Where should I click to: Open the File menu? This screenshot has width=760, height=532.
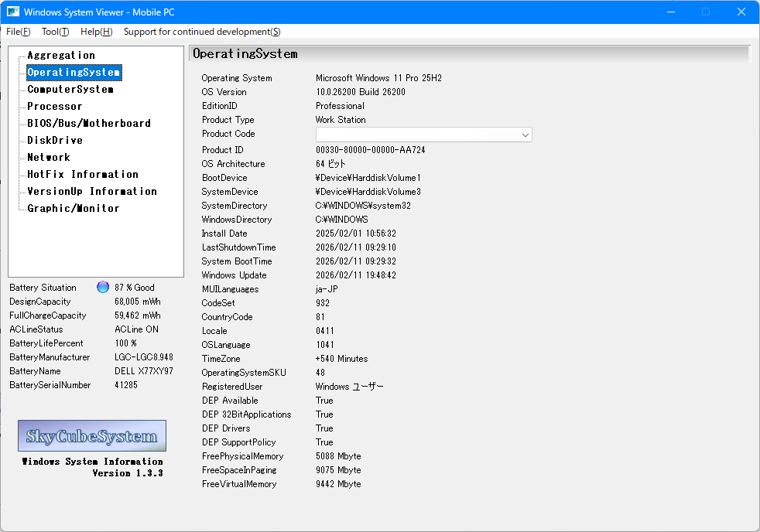click(19, 32)
